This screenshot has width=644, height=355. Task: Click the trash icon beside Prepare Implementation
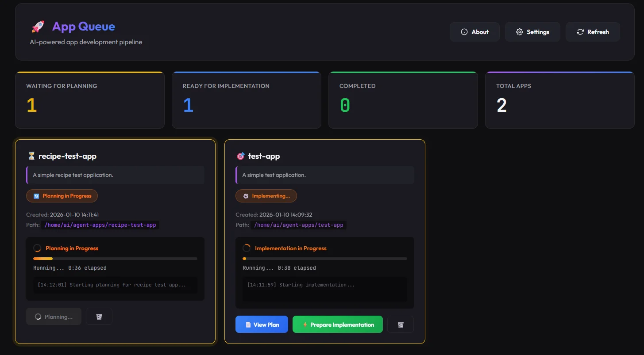[x=400, y=324]
